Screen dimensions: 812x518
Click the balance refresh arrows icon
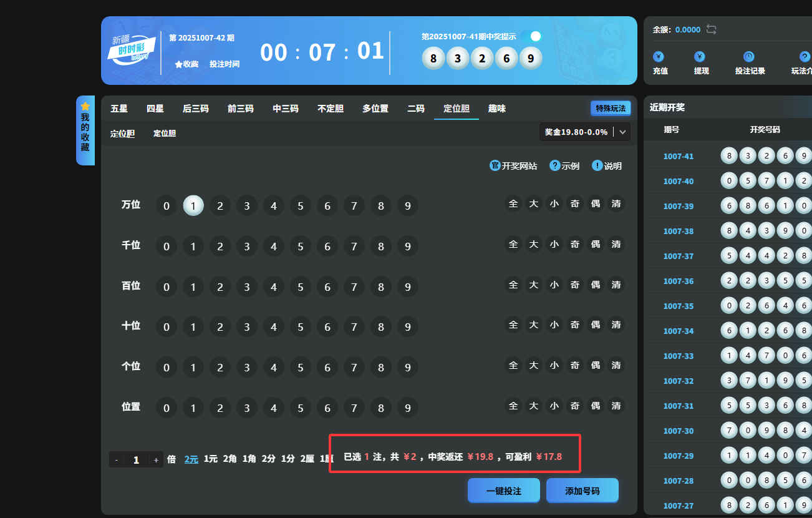click(712, 30)
